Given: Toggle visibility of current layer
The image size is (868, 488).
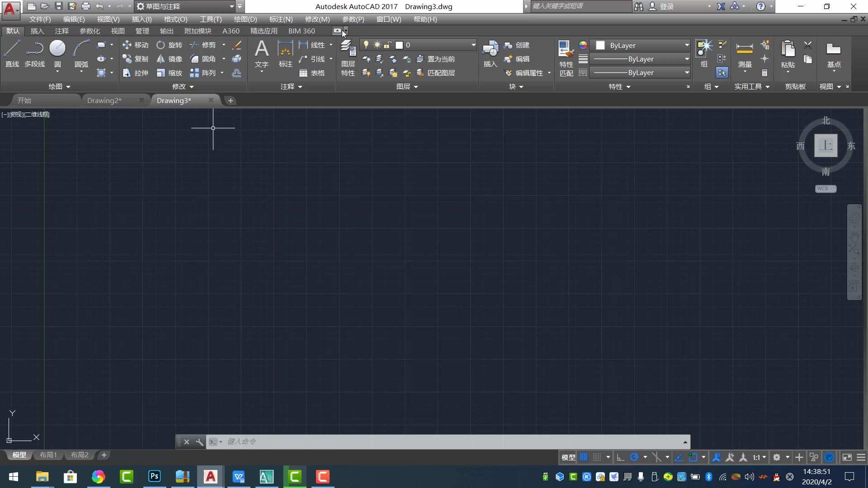Looking at the screenshot, I should 366,45.
